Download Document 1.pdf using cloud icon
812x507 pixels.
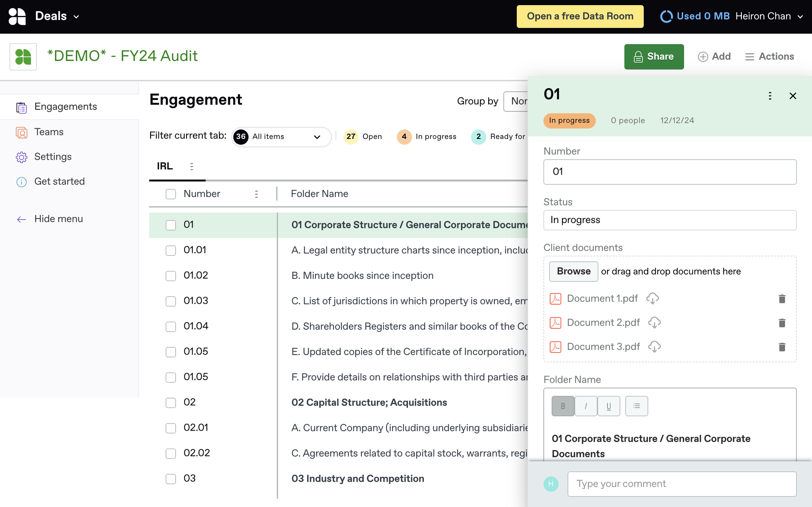pos(652,298)
